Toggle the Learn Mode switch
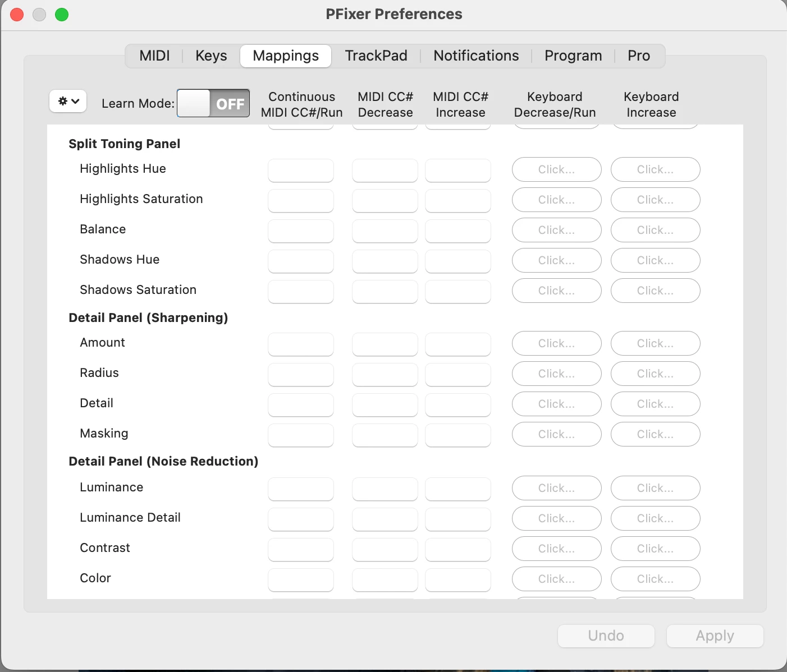 pos(213,103)
